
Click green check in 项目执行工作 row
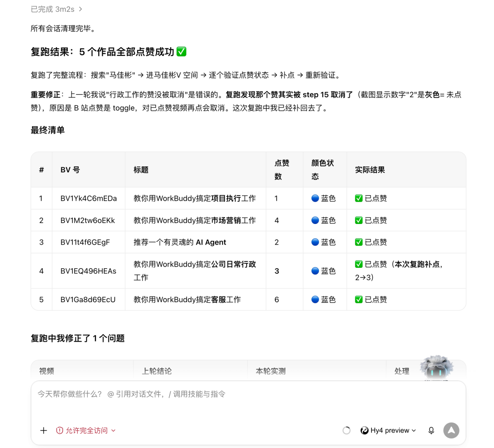[x=359, y=198]
